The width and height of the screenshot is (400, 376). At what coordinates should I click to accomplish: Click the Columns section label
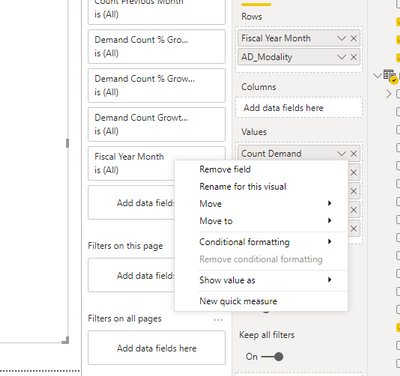point(259,87)
